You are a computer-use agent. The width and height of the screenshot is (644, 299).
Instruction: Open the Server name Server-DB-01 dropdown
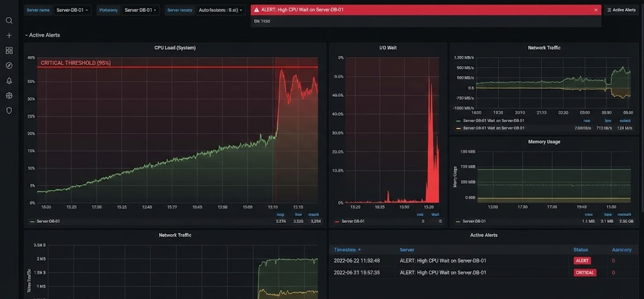[x=73, y=10]
